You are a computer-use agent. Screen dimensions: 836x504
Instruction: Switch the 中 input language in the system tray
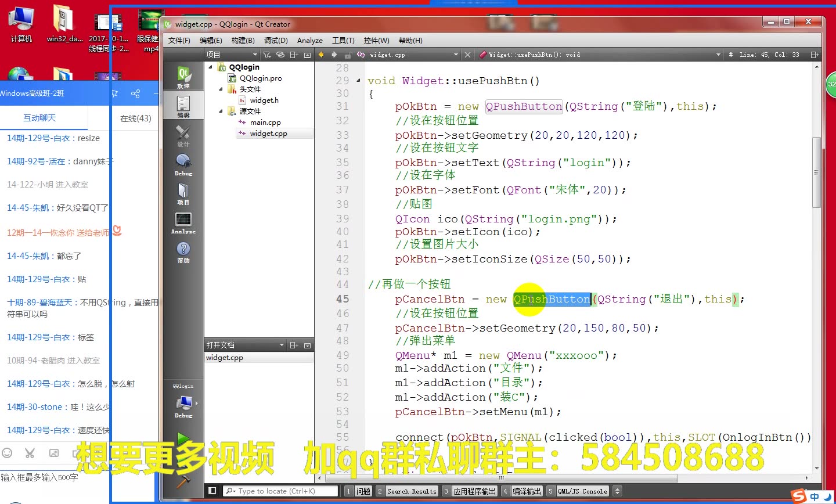click(x=815, y=497)
